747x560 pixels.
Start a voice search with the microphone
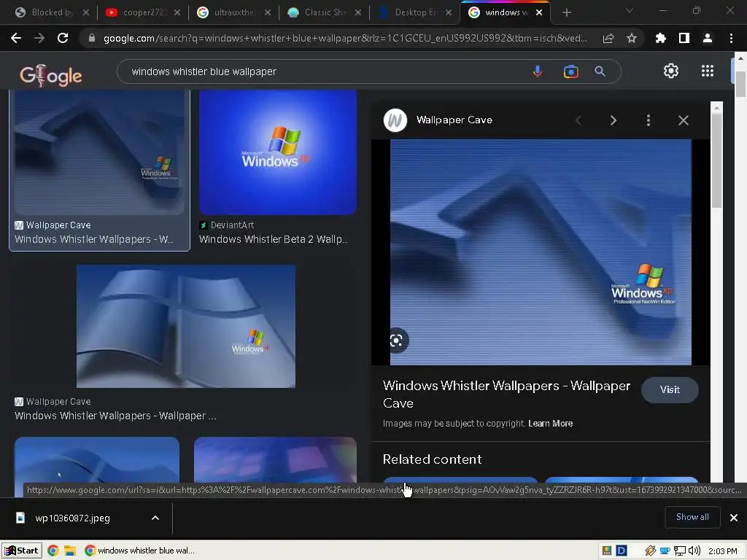click(x=538, y=71)
